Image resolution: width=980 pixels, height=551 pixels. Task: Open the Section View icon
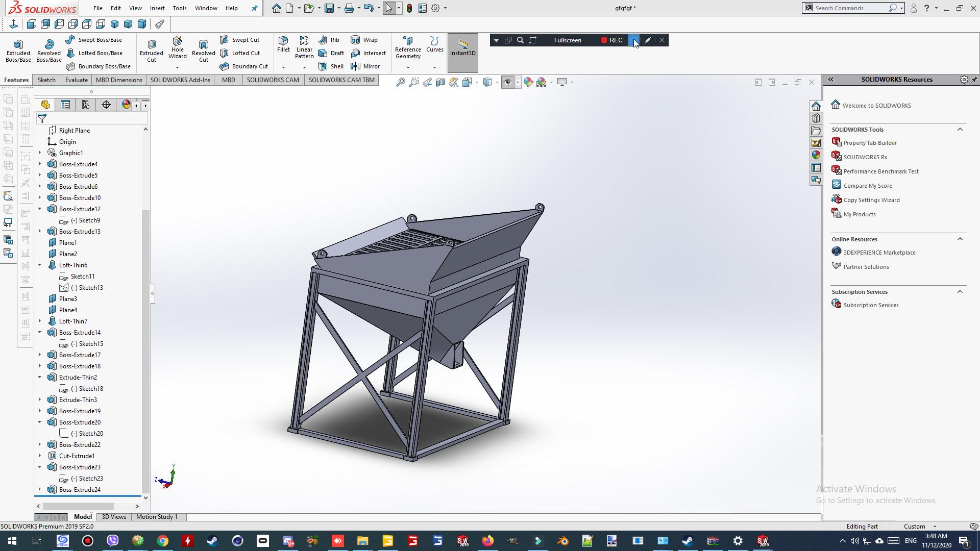tap(440, 82)
